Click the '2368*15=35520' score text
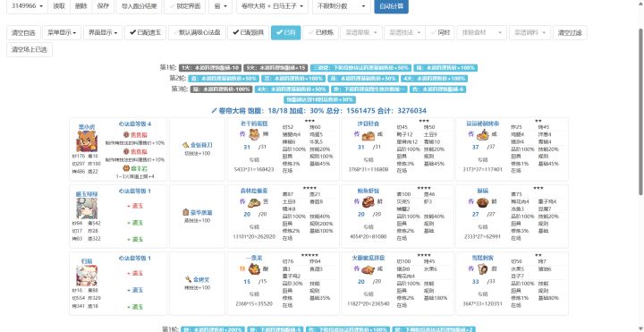This screenshot has height=332, width=644. tap(254, 303)
